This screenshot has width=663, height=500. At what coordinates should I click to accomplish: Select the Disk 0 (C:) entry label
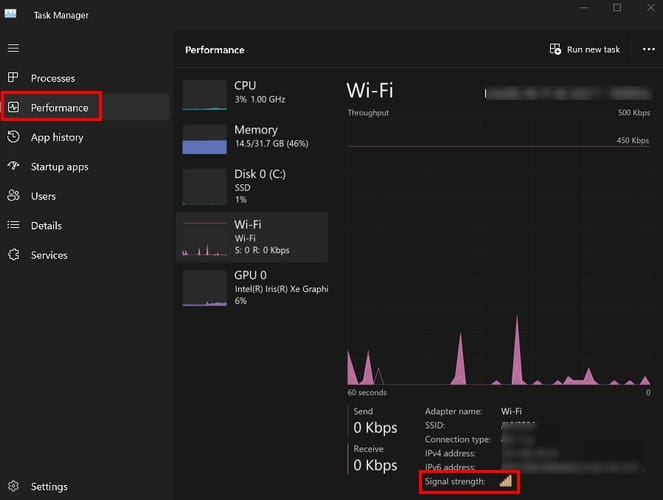(x=260, y=174)
